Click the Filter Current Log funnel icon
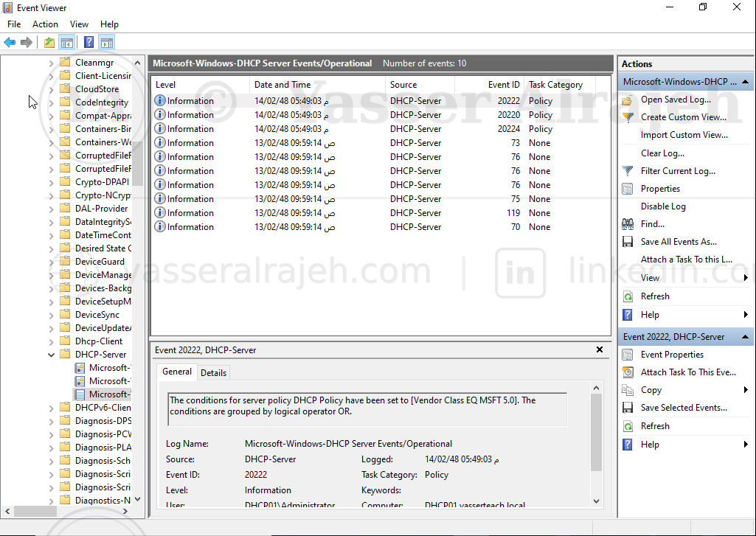 coord(627,171)
